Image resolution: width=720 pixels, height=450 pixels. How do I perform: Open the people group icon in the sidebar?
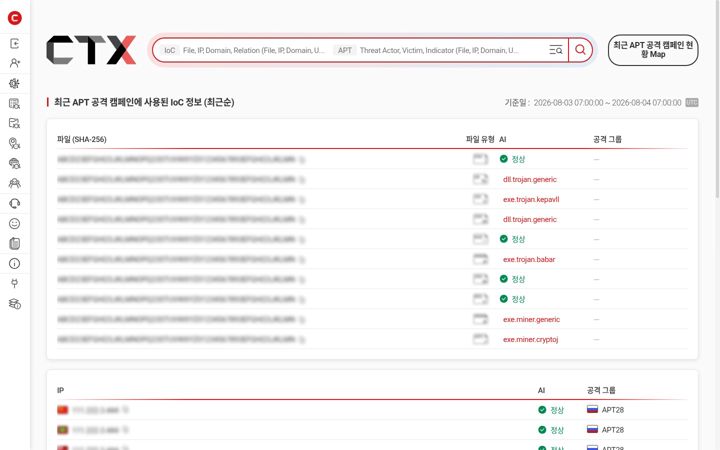tap(15, 183)
